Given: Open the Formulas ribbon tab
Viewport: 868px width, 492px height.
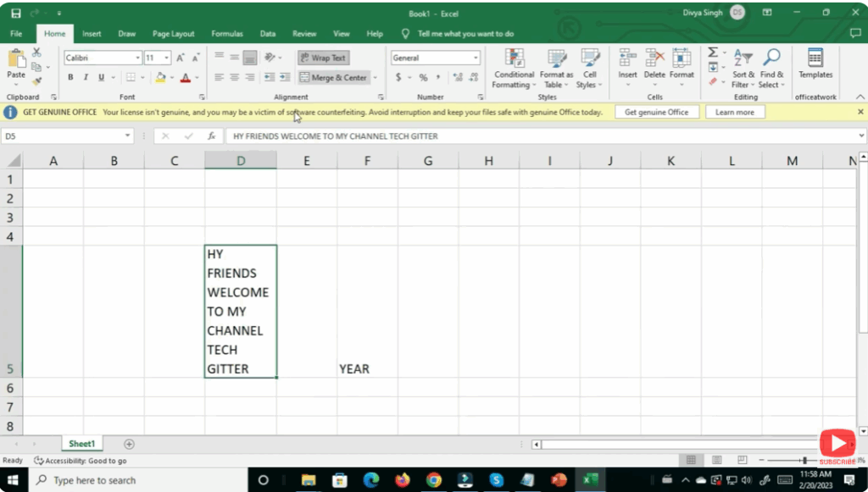Looking at the screenshot, I should point(227,34).
